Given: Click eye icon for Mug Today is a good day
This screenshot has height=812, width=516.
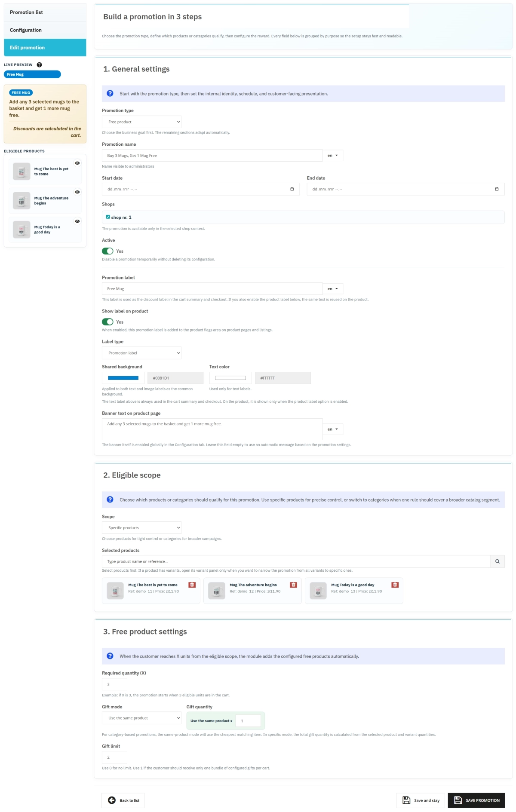Looking at the screenshot, I should [77, 221].
